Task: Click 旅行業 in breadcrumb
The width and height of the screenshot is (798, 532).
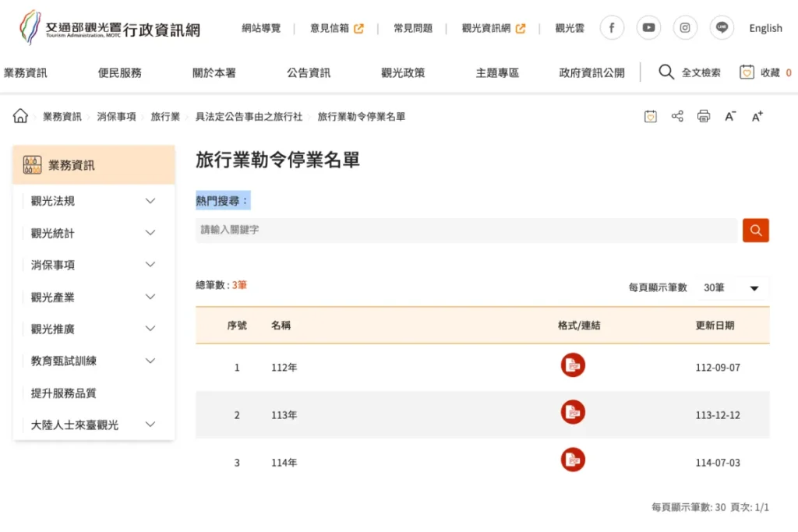Action: [x=165, y=117]
